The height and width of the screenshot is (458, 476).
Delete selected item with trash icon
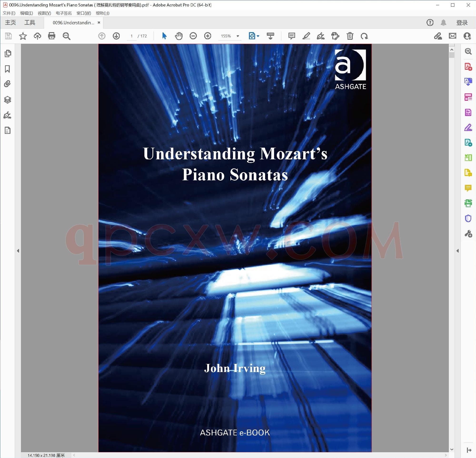(x=350, y=36)
